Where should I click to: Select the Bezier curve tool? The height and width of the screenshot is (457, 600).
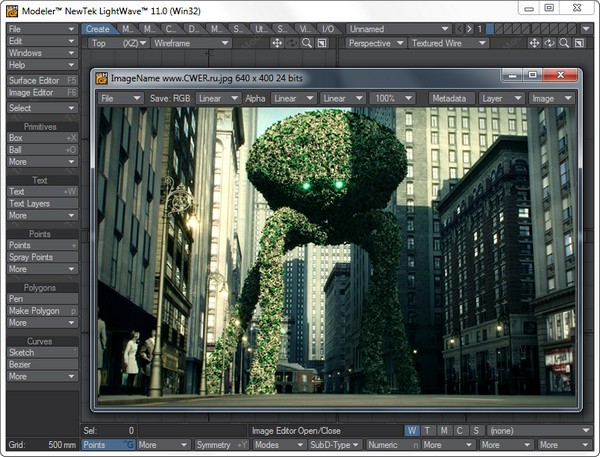coord(42,364)
